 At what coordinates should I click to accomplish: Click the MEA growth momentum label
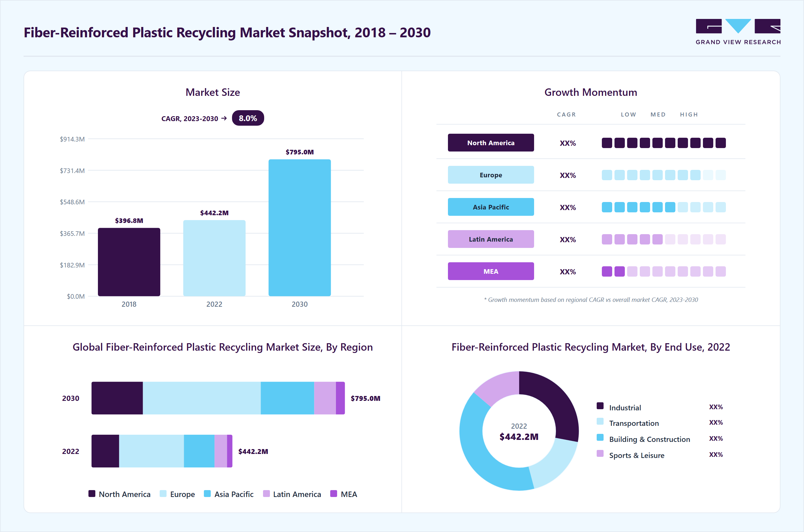[491, 271]
